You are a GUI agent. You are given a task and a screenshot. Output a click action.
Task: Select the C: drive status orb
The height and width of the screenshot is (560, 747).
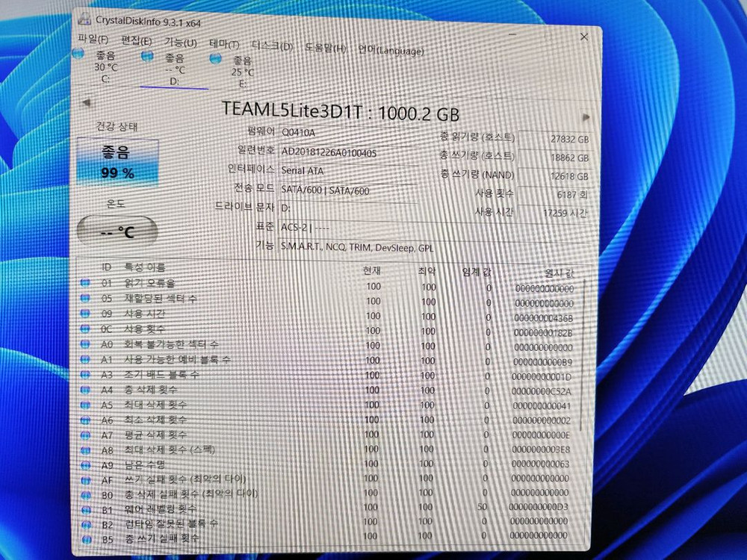click(x=78, y=53)
